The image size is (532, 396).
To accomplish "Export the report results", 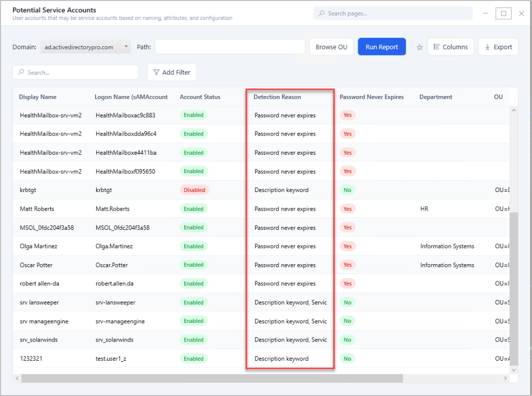I will [498, 47].
